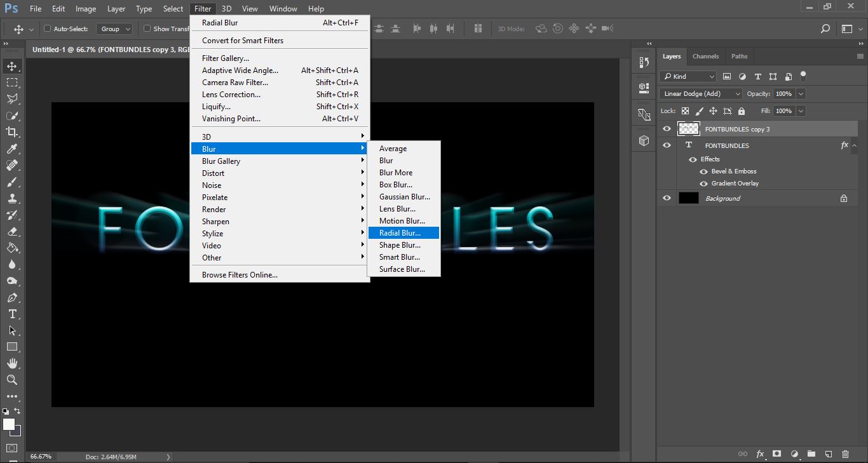Create a new layer

pyautogui.click(x=829, y=454)
